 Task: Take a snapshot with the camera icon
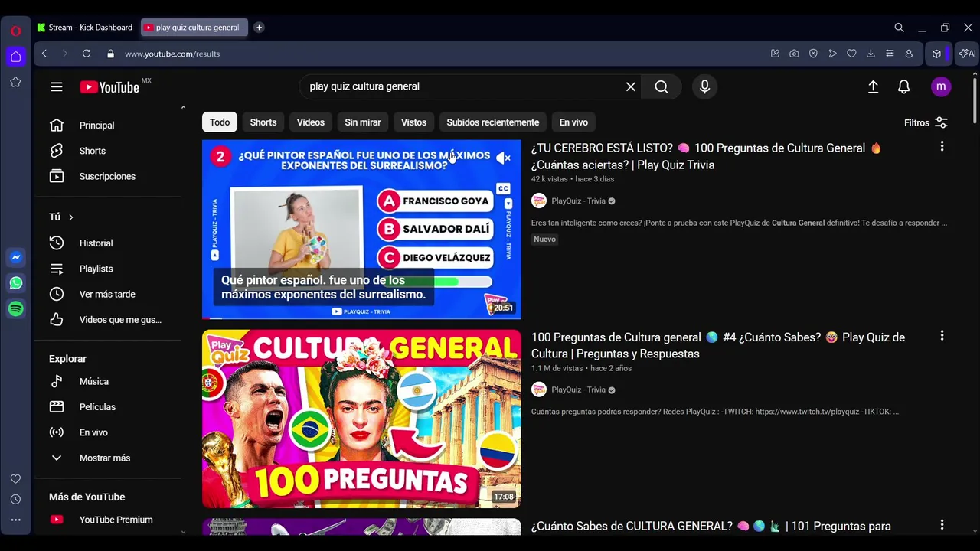pyautogui.click(x=794, y=54)
